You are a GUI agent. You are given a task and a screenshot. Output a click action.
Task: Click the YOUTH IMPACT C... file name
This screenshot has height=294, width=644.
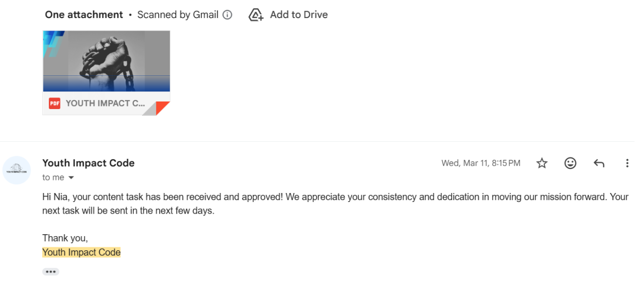click(105, 104)
